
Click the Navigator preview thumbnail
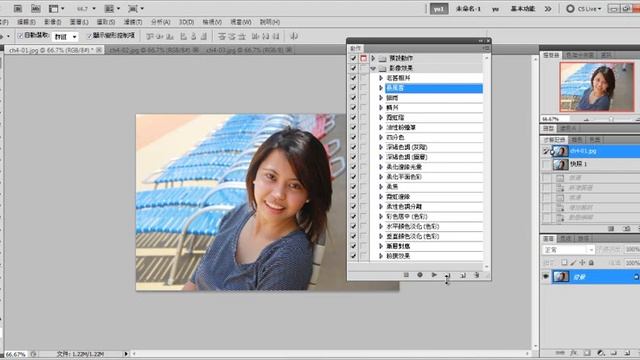coord(597,87)
